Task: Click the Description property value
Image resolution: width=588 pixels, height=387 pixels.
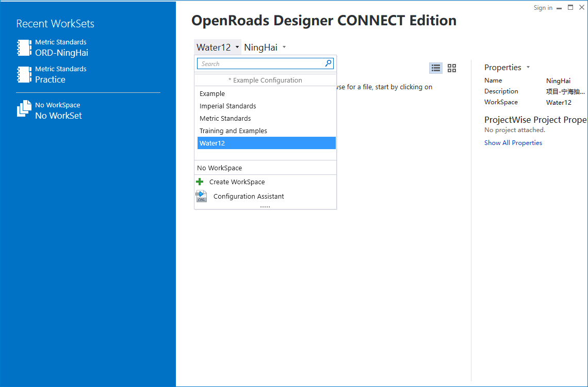Action: [x=565, y=91]
